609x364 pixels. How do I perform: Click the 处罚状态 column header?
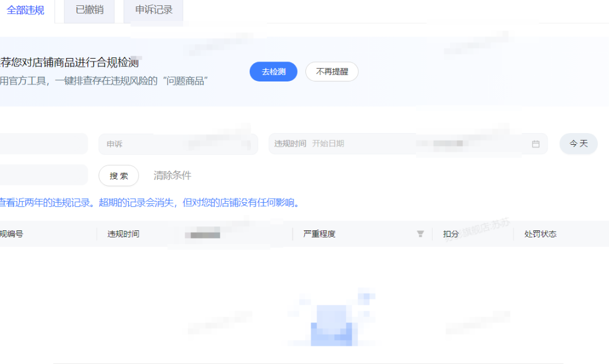[x=540, y=234]
